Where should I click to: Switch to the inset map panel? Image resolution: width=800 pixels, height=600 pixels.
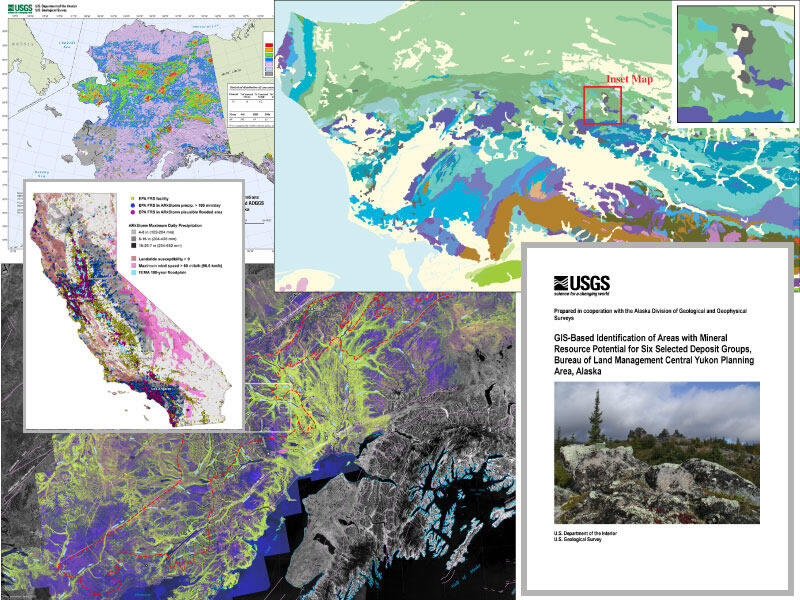coord(737,65)
